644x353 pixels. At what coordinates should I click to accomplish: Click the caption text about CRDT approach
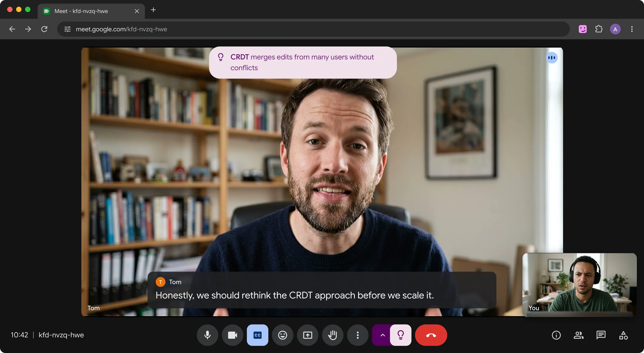(x=295, y=295)
